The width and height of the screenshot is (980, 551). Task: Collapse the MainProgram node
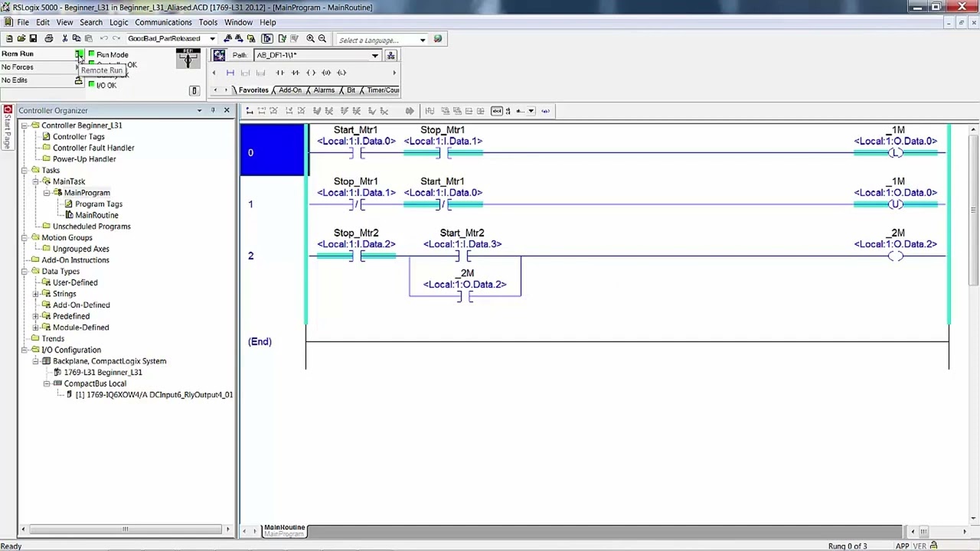47,193
